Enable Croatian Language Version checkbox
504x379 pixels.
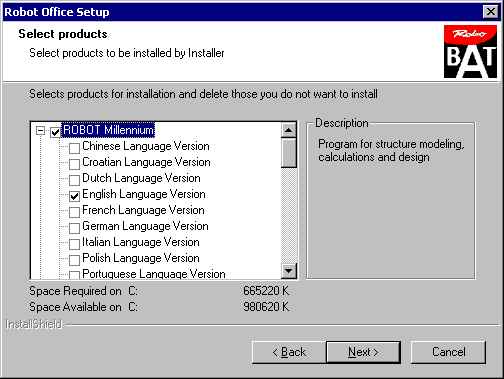point(74,164)
